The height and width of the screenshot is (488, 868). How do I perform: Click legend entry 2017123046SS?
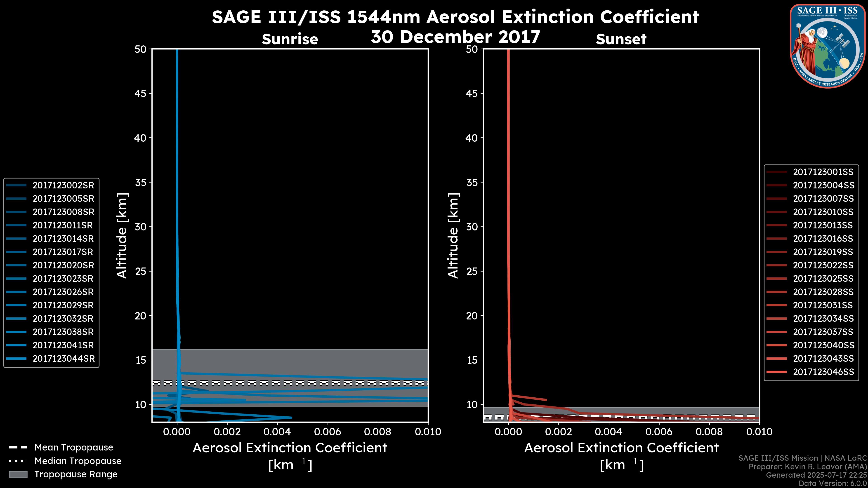[823, 372]
